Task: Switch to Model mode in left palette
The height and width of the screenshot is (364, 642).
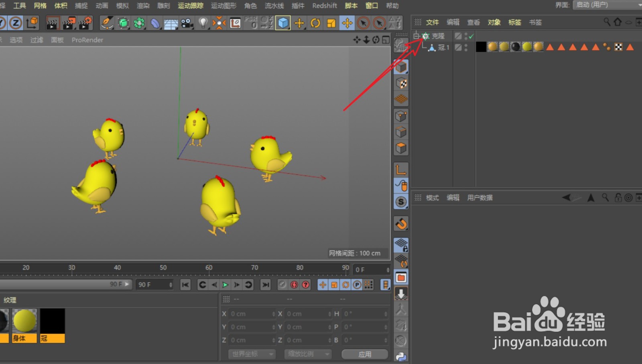Action: [x=401, y=67]
